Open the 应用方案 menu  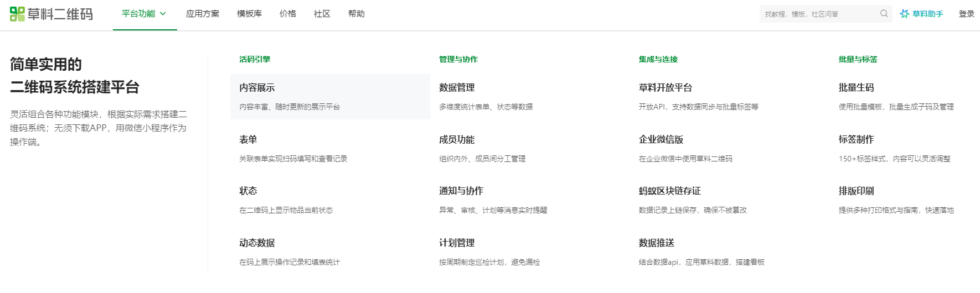pos(203,14)
